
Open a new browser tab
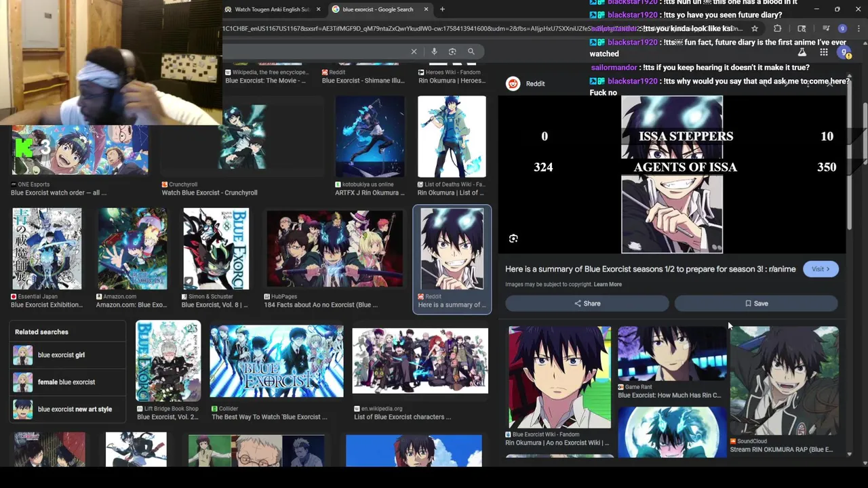click(442, 9)
